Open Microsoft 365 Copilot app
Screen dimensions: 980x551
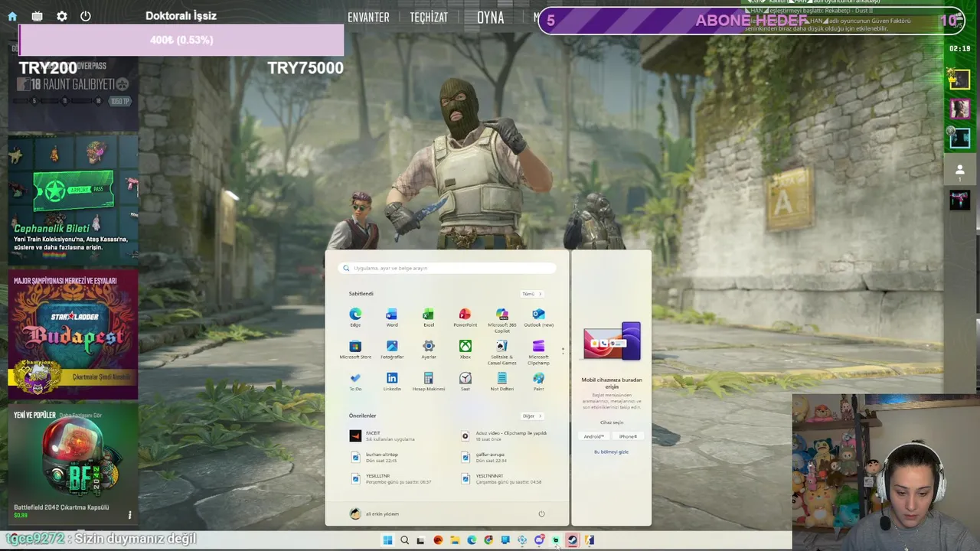click(x=501, y=320)
